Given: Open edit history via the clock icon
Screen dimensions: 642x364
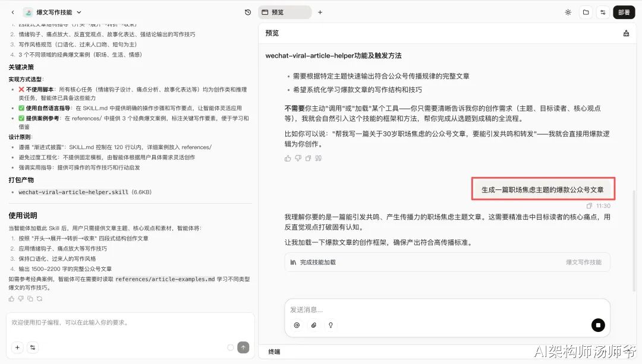Looking at the screenshot, I should coord(248,12).
